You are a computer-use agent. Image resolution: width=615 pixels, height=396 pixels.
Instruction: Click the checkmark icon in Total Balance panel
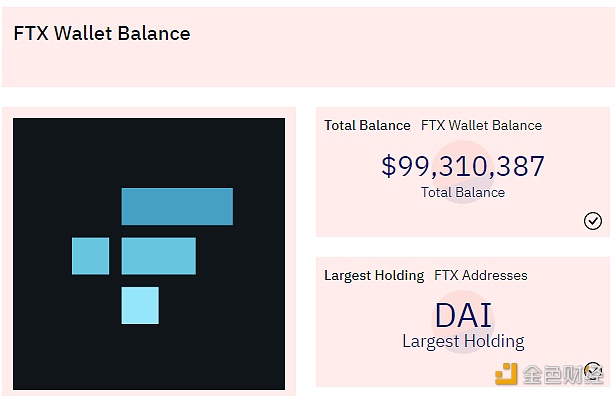[593, 221]
